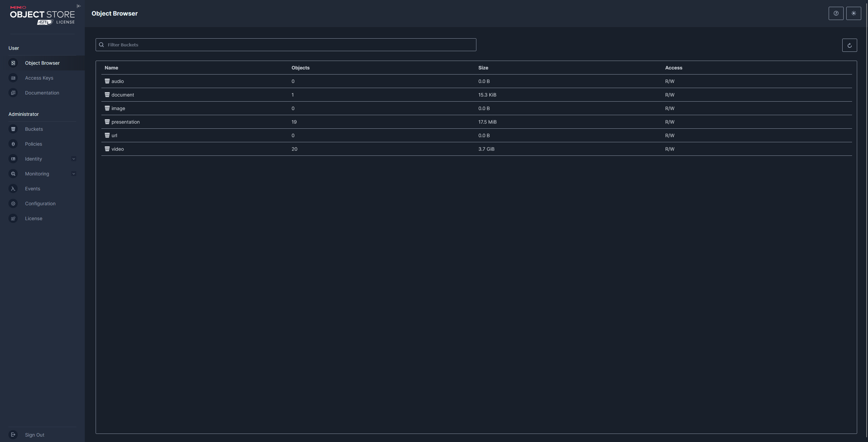Open the url bucket name
This screenshot has height=442, width=868.
pos(114,135)
